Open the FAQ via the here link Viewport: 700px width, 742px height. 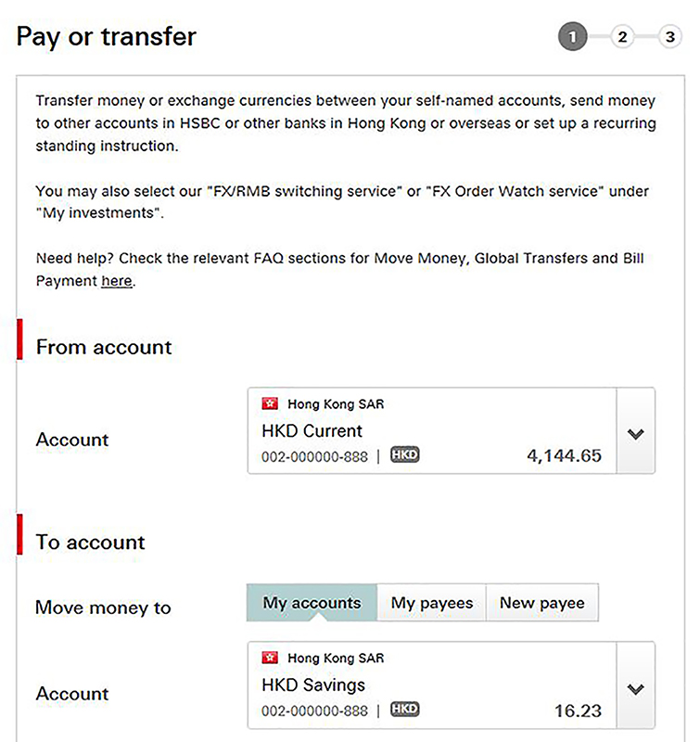[116, 280]
